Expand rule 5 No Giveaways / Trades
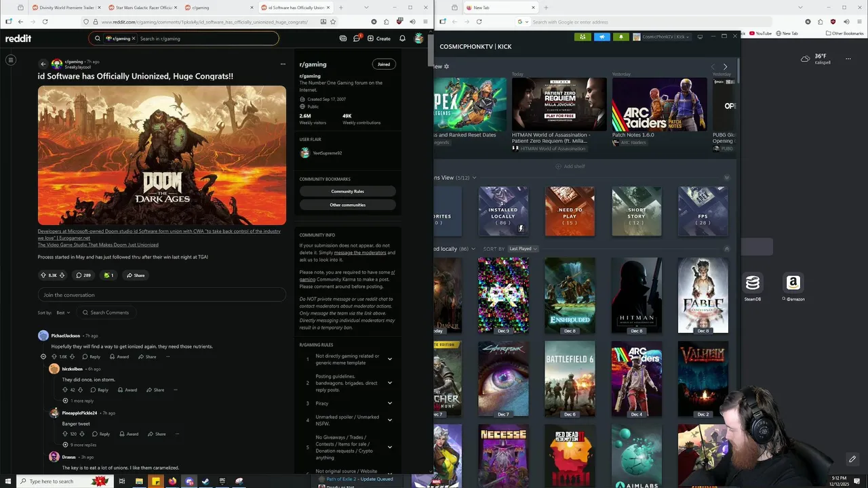The image size is (868, 488). [389, 447]
